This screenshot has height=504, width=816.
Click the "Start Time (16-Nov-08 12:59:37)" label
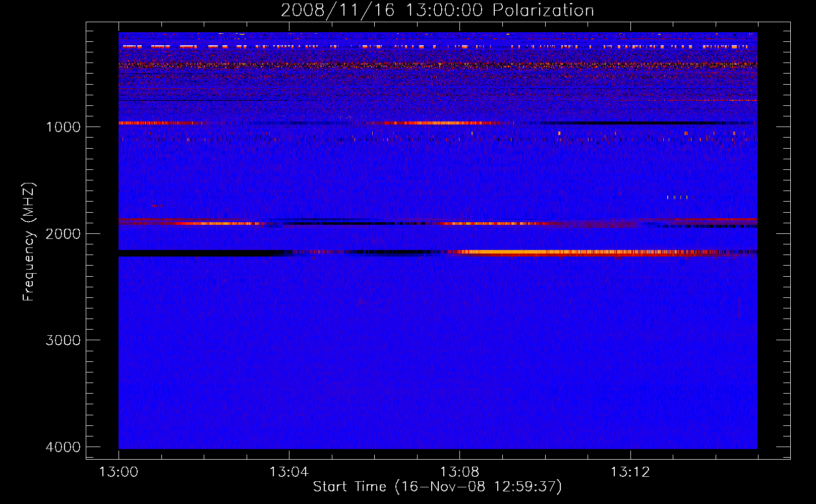pyautogui.click(x=437, y=487)
